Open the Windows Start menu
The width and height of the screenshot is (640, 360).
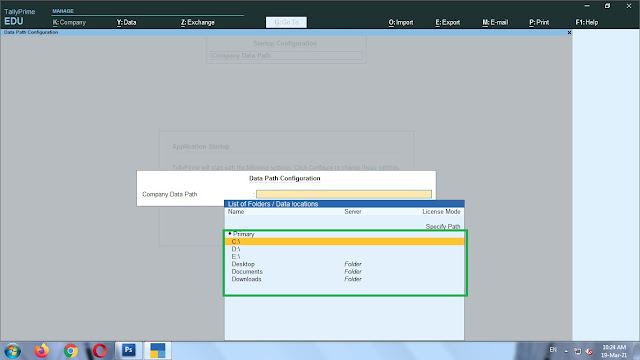click(13, 351)
